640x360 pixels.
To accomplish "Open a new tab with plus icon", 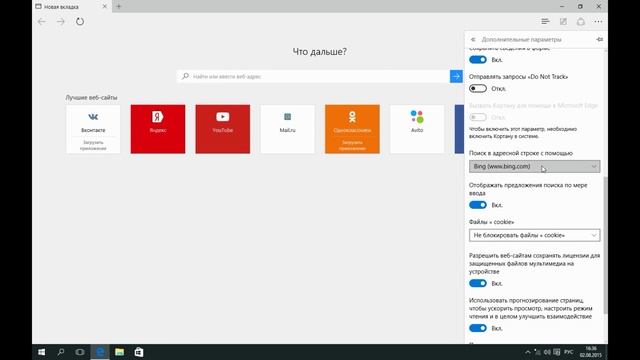I will [x=119, y=7].
